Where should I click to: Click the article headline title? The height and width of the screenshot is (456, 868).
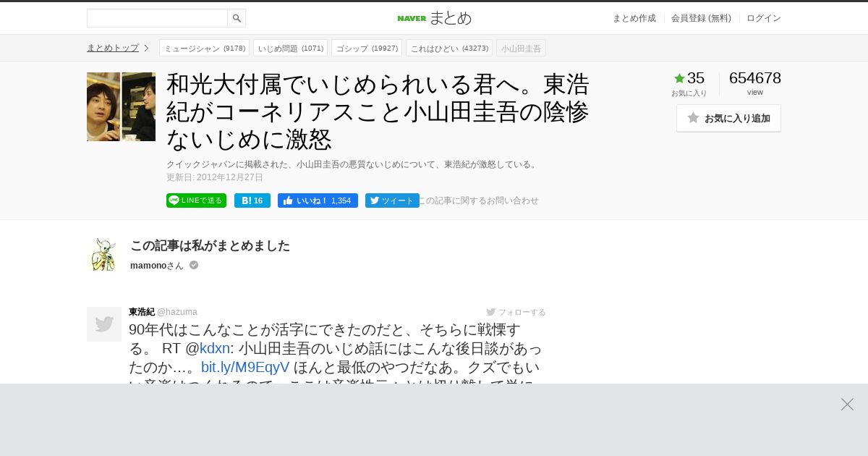pyautogui.click(x=378, y=111)
